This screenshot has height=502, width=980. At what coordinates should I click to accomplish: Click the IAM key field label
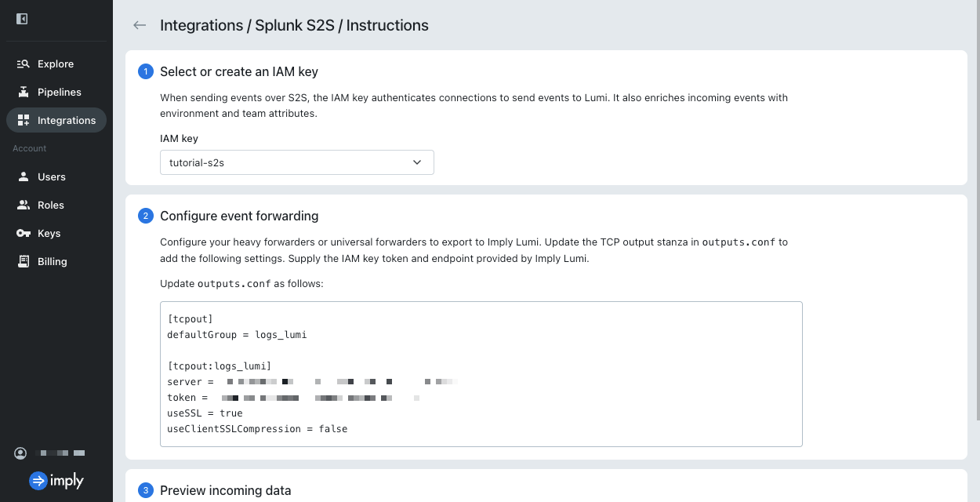179,138
